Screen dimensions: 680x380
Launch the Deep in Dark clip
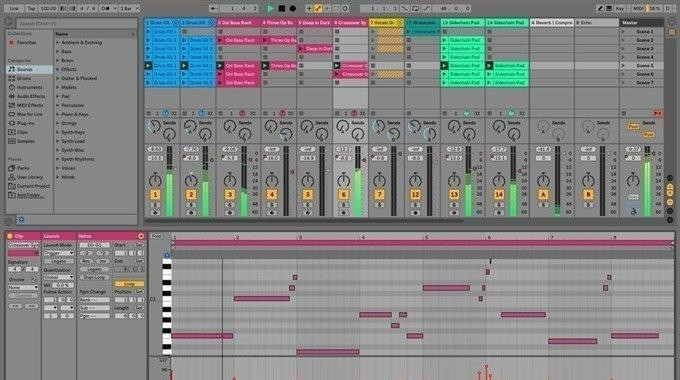click(x=301, y=49)
